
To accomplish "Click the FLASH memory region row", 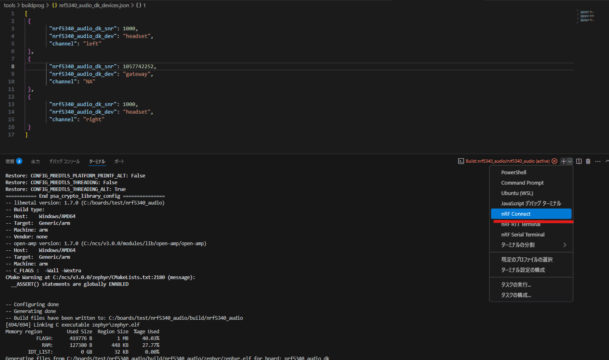I will tap(97, 338).
